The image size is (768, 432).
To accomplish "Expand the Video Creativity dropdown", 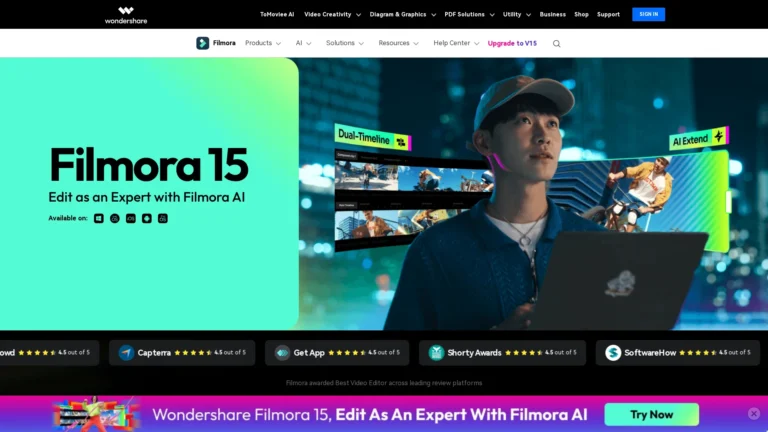I will click(x=332, y=15).
